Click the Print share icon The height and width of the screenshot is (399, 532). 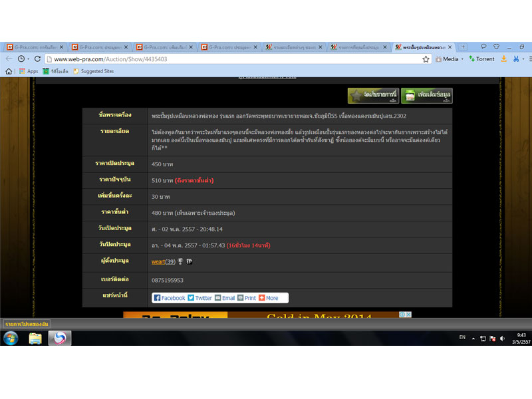click(247, 298)
